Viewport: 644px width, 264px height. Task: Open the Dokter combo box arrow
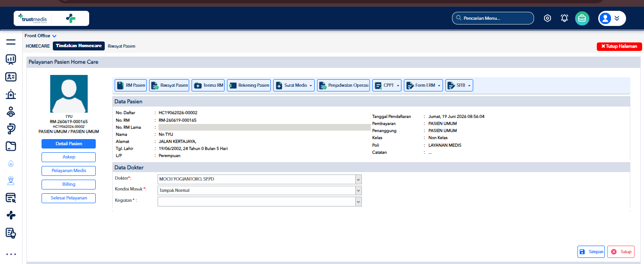point(358,179)
